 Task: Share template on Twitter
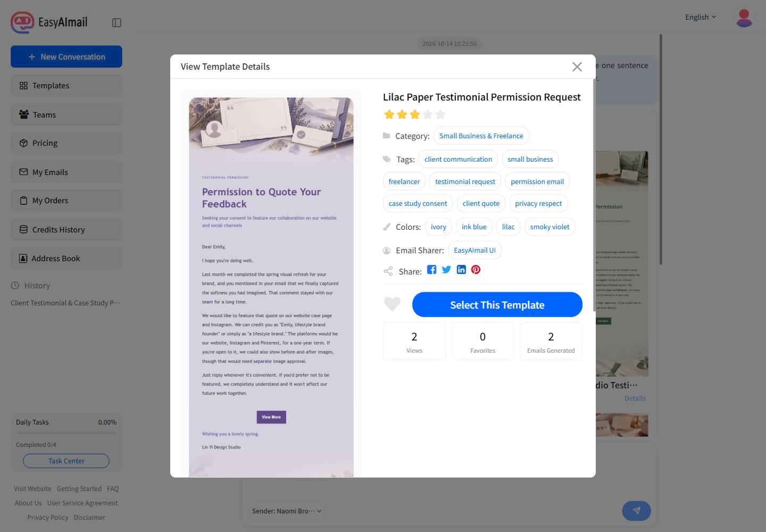click(x=446, y=270)
